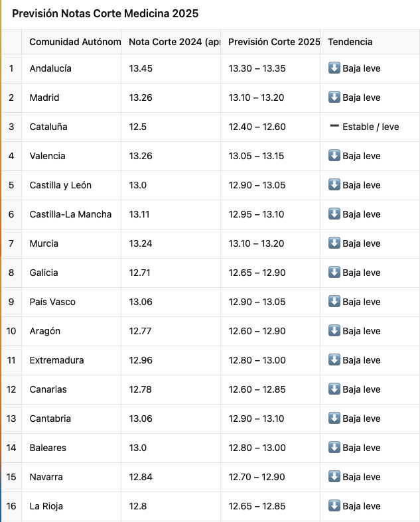Click the down-arrow icon in Galicia row

point(334,272)
